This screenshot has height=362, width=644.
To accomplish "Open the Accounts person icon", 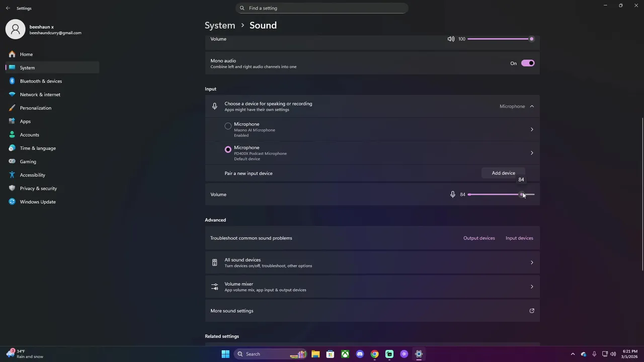I will (x=12, y=135).
